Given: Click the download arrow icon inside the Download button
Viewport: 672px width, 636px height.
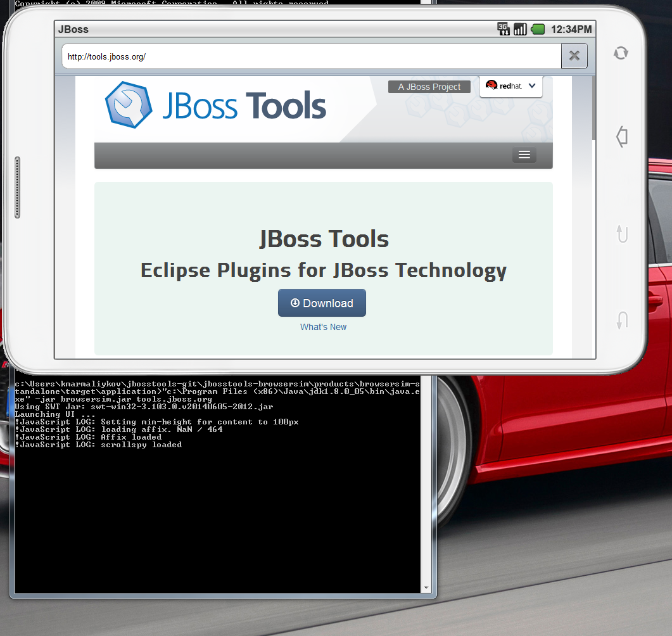Looking at the screenshot, I should pyautogui.click(x=295, y=303).
